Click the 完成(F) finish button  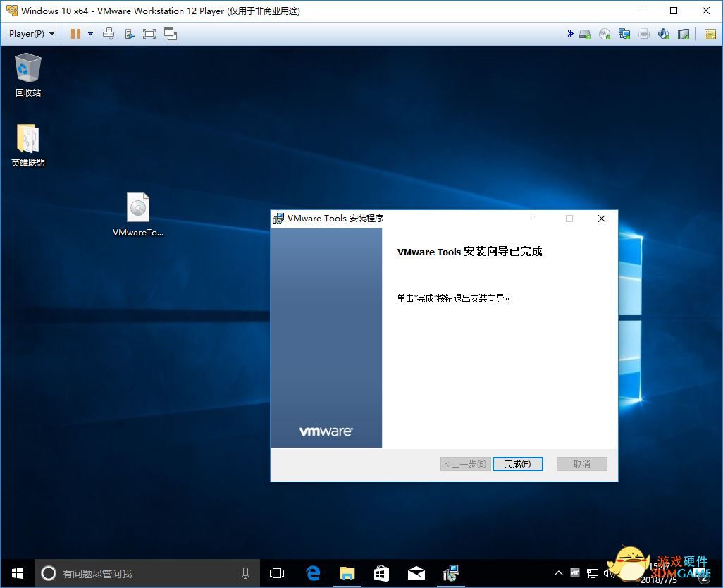click(x=518, y=464)
